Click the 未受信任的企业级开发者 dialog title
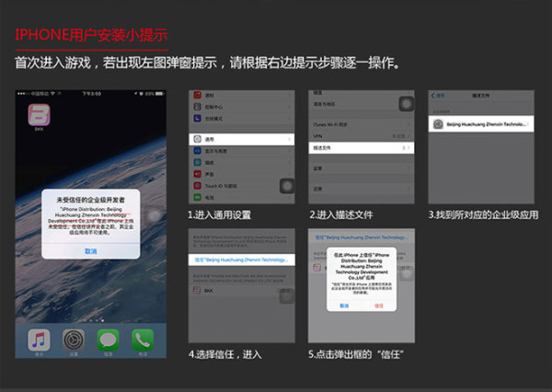The image size is (552, 392). click(91, 200)
